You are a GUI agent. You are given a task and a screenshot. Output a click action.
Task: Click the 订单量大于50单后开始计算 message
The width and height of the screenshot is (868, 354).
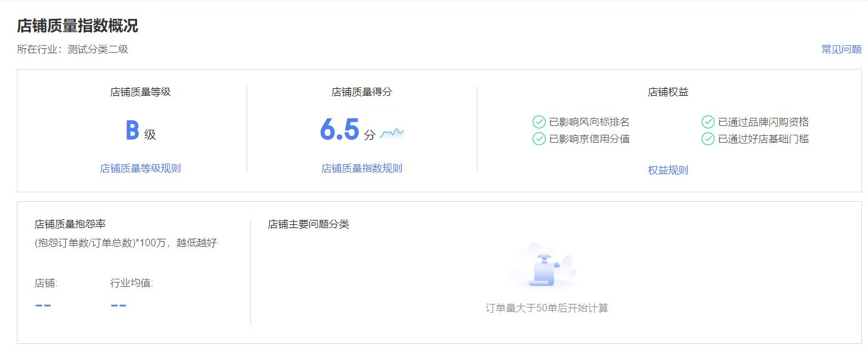pyautogui.click(x=546, y=308)
